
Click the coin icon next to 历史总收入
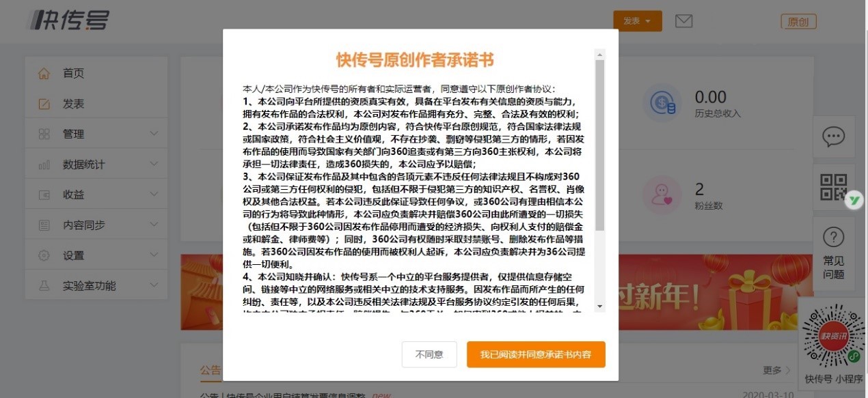point(662,103)
